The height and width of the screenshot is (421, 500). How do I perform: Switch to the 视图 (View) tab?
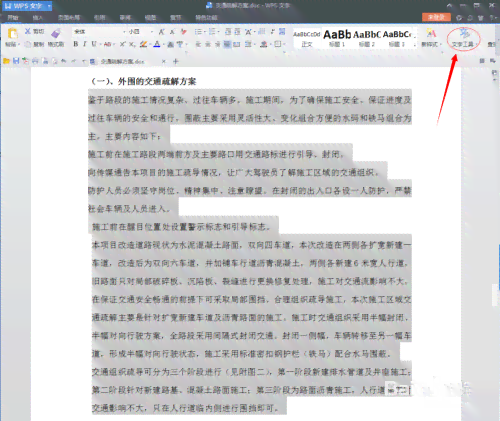click(150, 18)
